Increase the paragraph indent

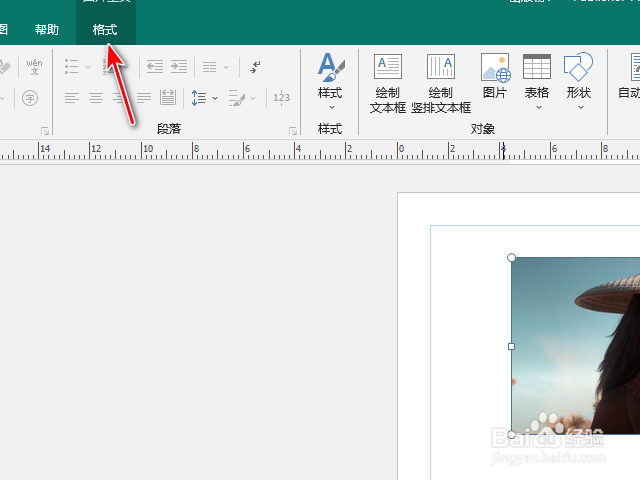tap(179, 67)
